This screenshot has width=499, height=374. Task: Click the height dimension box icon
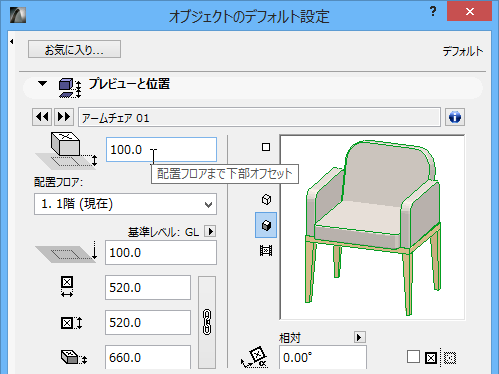(74, 357)
